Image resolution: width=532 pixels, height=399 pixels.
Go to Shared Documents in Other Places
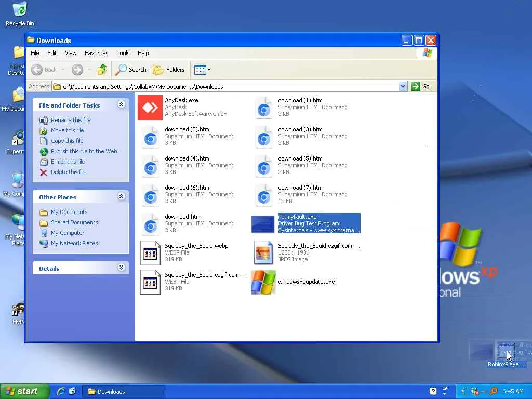74,222
